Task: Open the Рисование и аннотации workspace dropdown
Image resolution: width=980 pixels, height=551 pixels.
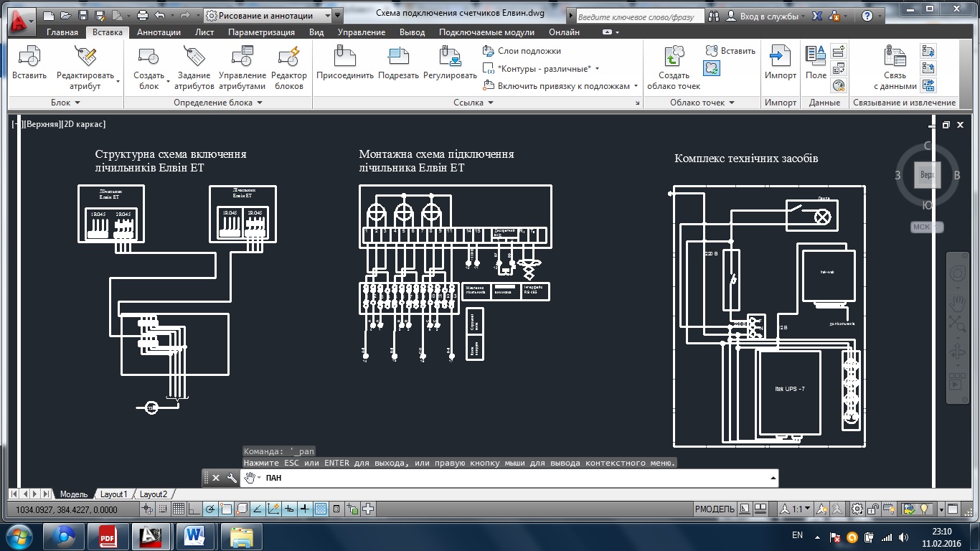Action: (x=329, y=15)
